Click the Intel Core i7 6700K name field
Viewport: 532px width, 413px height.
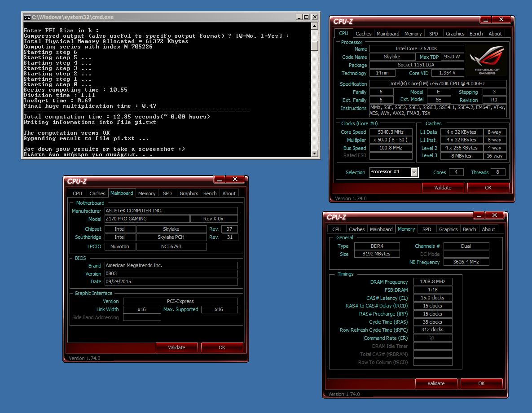tap(416, 48)
